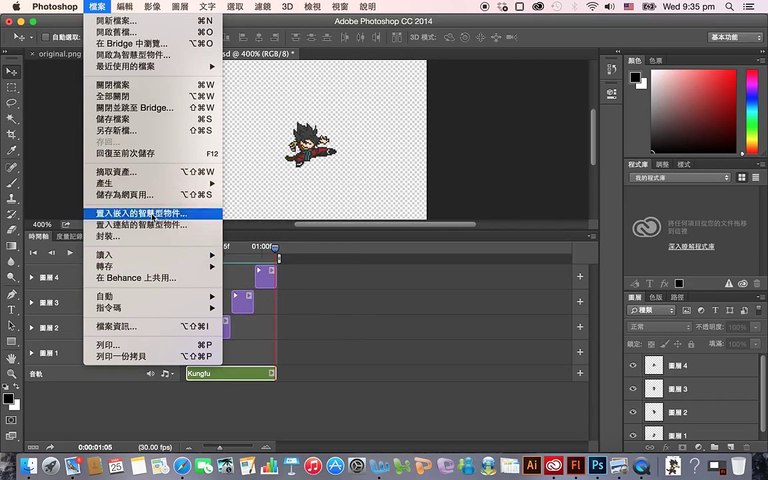The height and width of the screenshot is (480, 768).
Task: Open Photoshop from the Dock
Action: click(x=597, y=465)
